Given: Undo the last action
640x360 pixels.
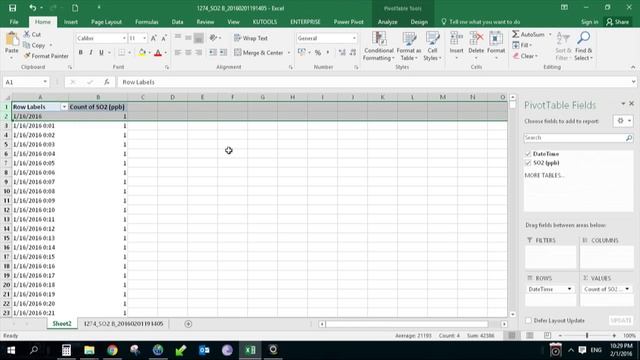Looking at the screenshot, I should (32, 8).
